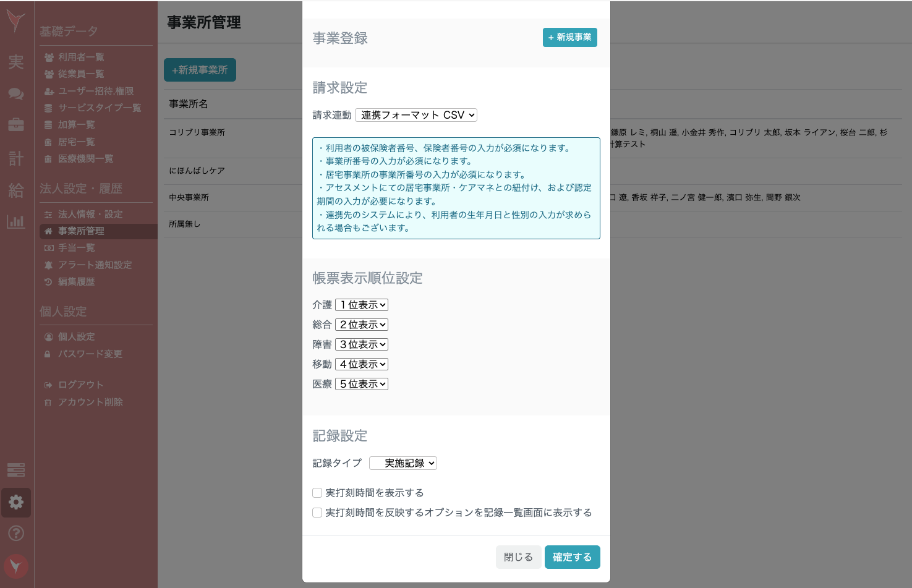Open the 請求連動 format dropdown

(x=416, y=115)
